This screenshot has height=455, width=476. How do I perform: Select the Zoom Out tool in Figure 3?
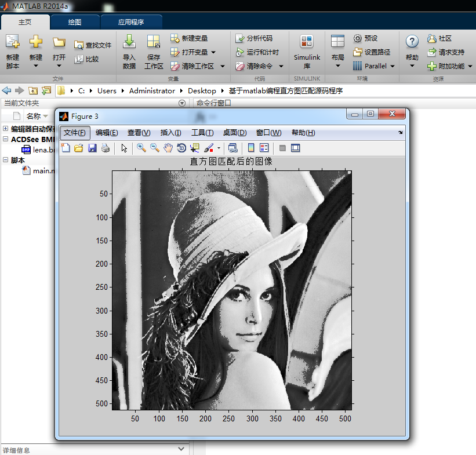[155, 148]
